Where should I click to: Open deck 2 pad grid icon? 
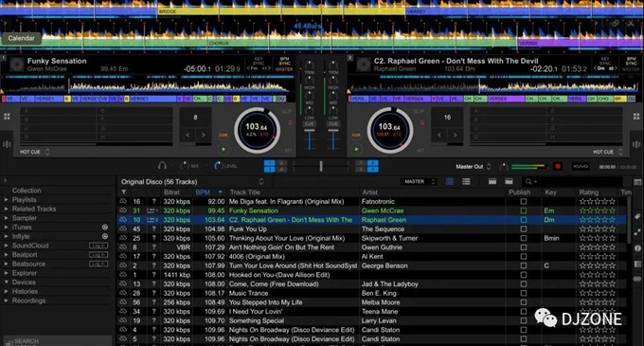tap(636, 117)
